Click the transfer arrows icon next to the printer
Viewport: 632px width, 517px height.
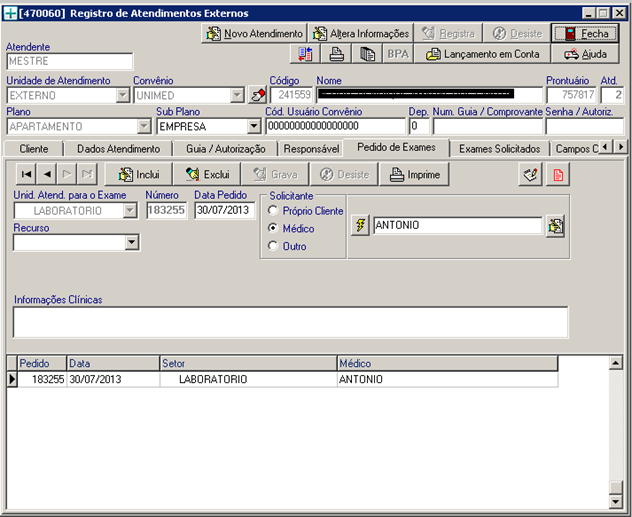click(305, 54)
